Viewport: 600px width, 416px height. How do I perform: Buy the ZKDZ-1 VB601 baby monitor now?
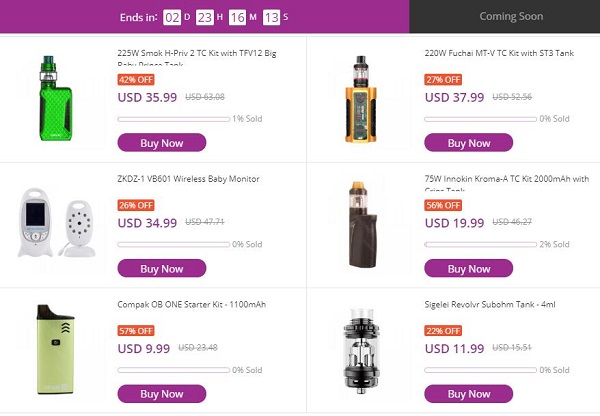click(162, 269)
